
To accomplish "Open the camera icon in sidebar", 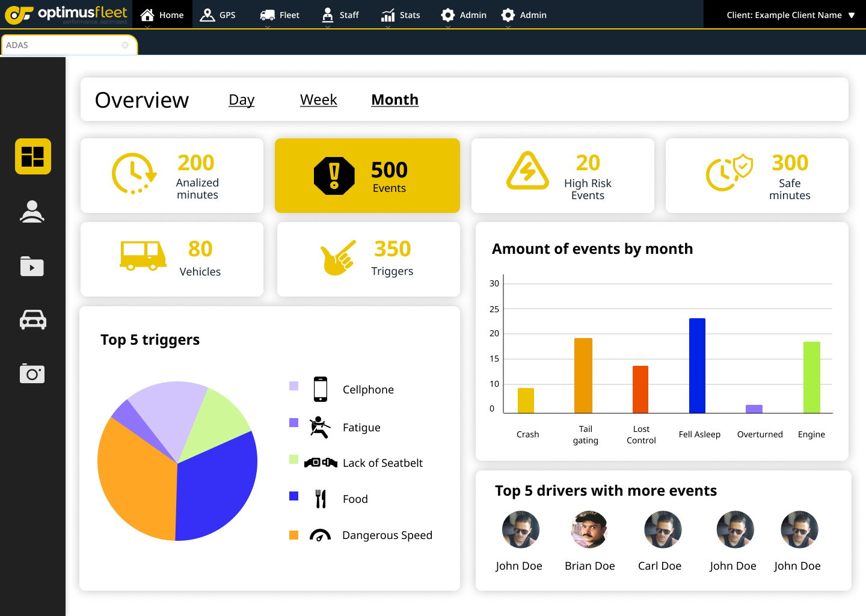I will pyautogui.click(x=32, y=373).
